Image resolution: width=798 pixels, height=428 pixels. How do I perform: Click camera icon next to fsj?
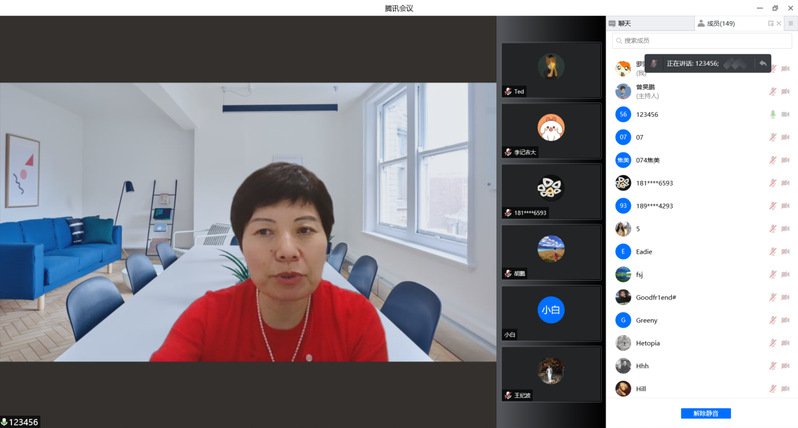tap(785, 274)
